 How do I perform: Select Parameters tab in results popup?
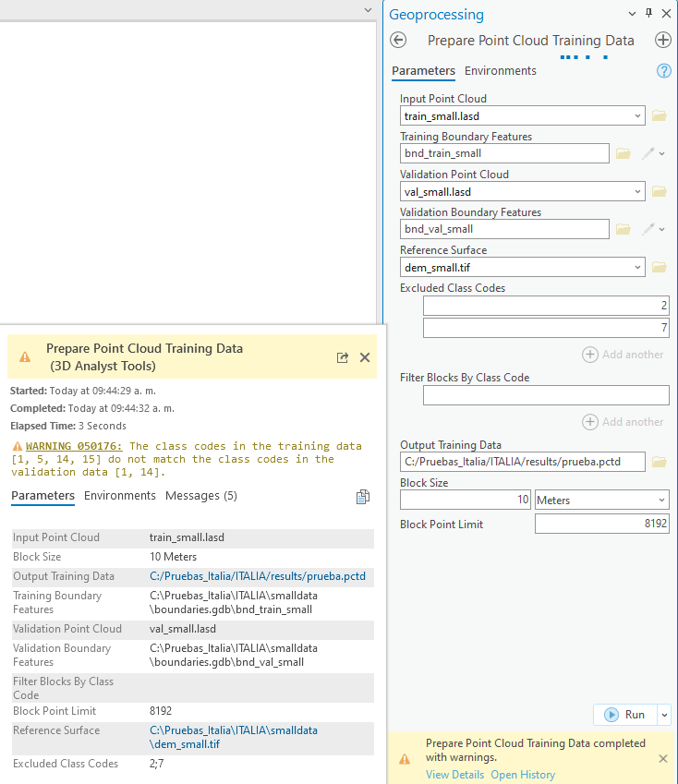pyautogui.click(x=43, y=496)
